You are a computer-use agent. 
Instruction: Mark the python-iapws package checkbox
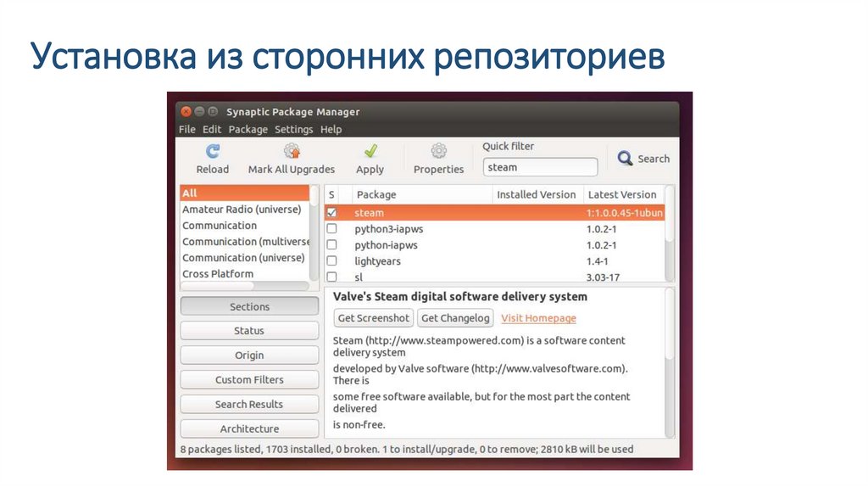tap(331, 244)
